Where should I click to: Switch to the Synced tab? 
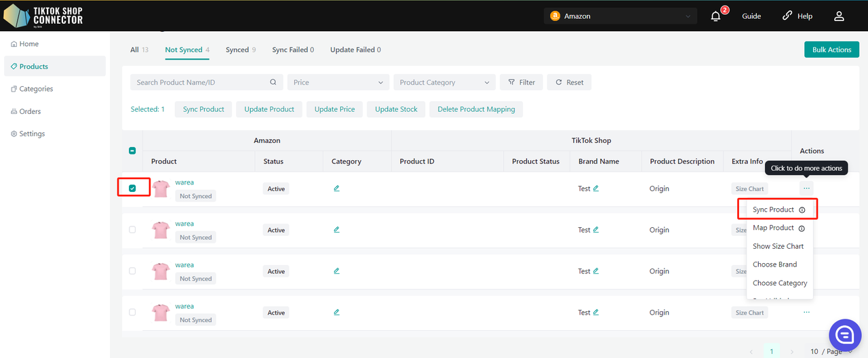pyautogui.click(x=237, y=49)
